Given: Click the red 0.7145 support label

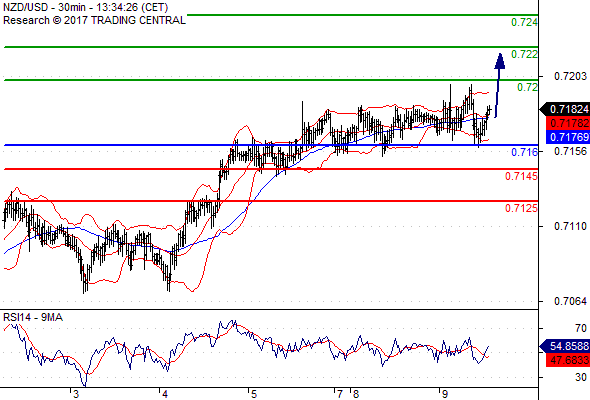Looking at the screenshot, I should pyautogui.click(x=521, y=176).
